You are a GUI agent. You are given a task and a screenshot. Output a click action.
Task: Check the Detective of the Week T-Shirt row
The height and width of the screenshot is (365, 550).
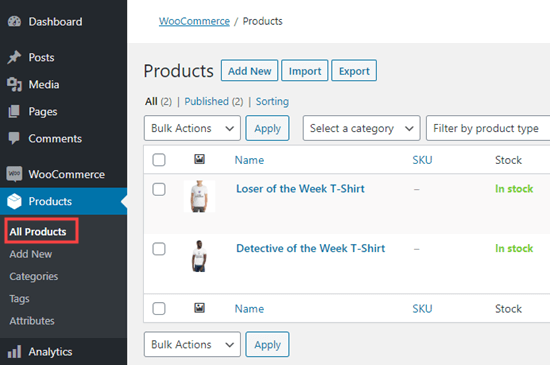click(x=159, y=249)
